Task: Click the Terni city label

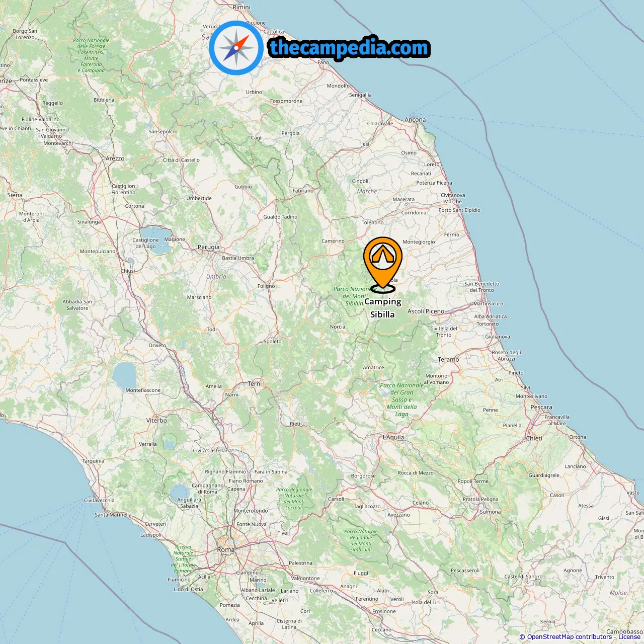Action: point(255,384)
